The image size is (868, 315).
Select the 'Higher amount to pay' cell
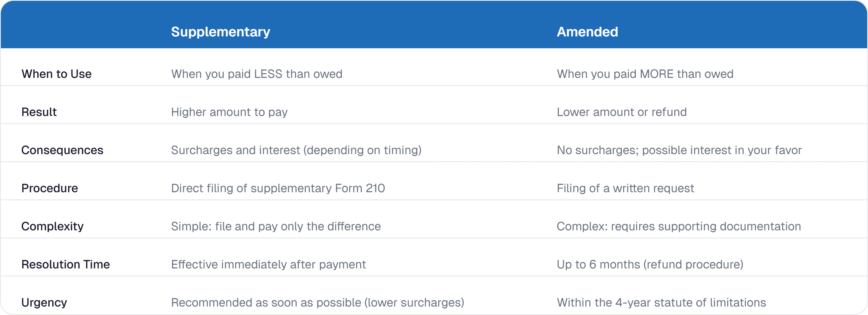[x=229, y=112]
